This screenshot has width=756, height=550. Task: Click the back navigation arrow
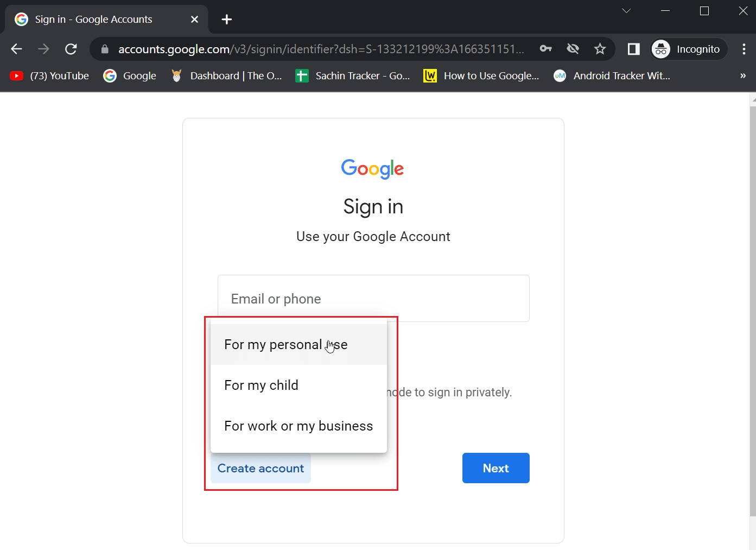(x=17, y=49)
